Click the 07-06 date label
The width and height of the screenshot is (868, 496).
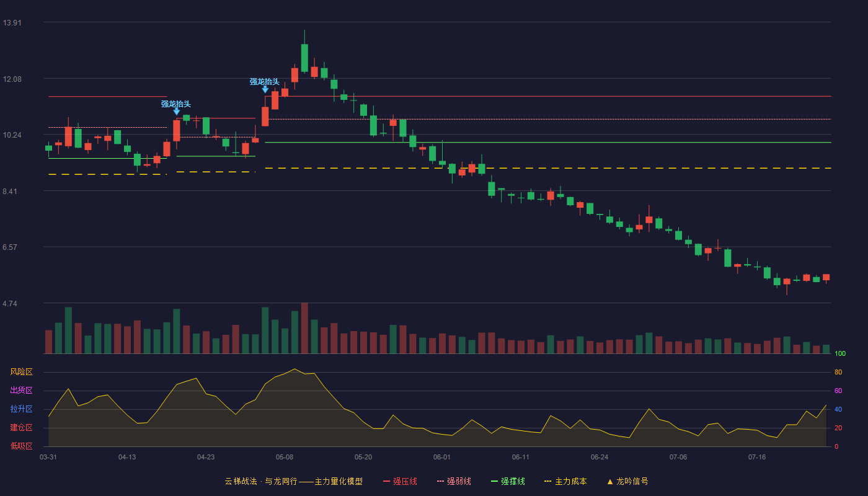point(678,457)
